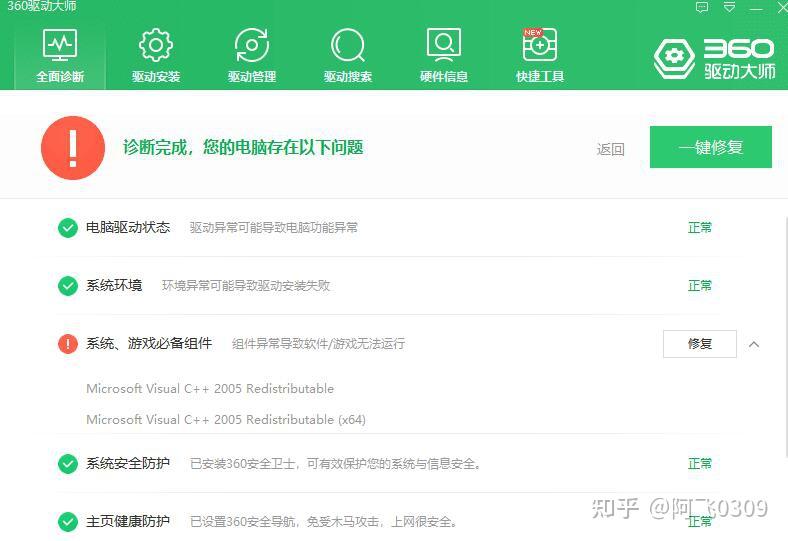Click green check icon beside 电脑驱动状态

[67, 228]
